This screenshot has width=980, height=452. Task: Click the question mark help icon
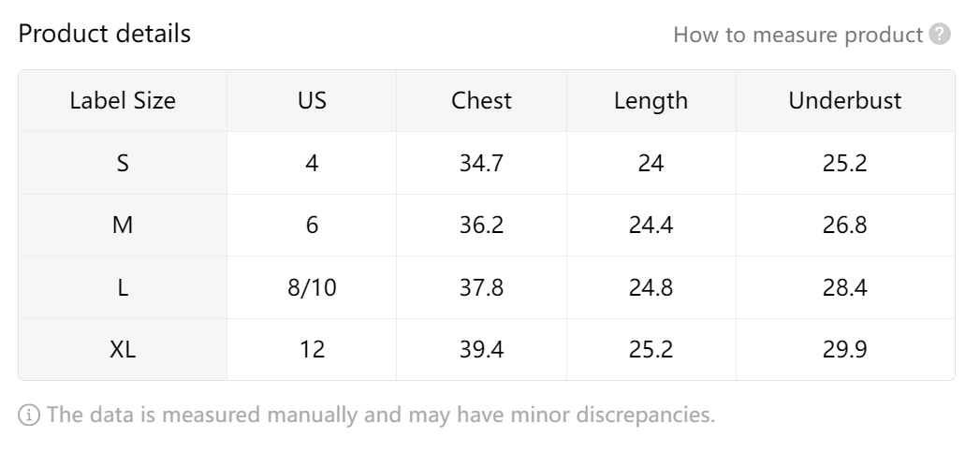coord(941,36)
